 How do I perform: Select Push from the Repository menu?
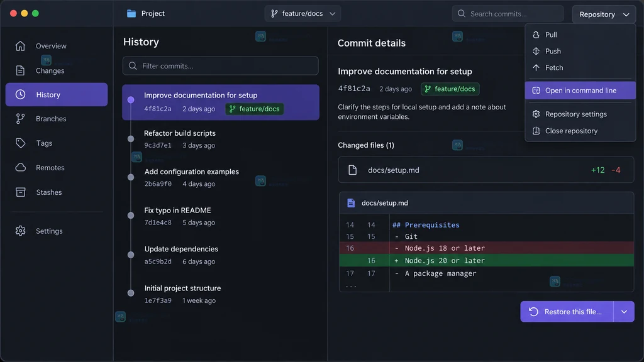(x=580, y=51)
